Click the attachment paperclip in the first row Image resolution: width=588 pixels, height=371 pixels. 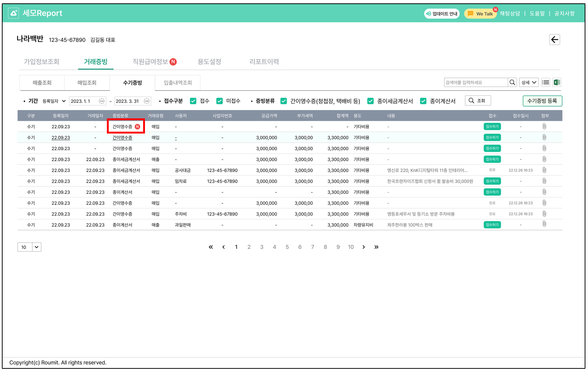click(x=544, y=127)
